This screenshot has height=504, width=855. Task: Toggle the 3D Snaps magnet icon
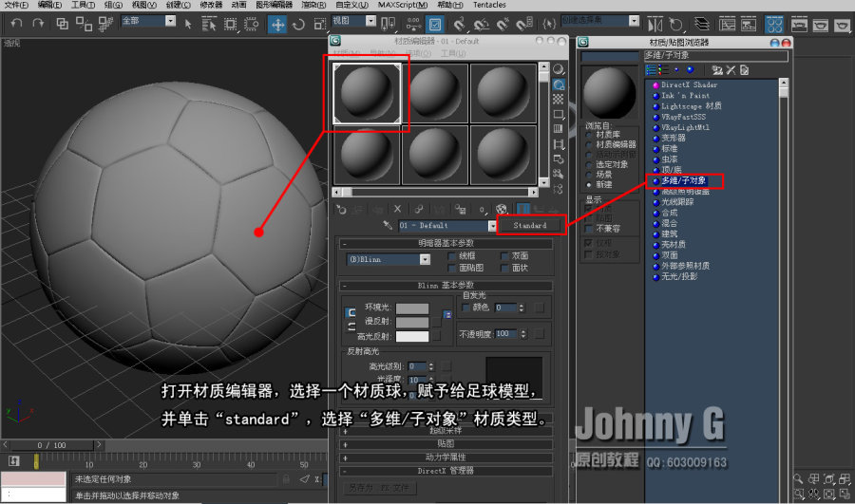pyautogui.click(x=459, y=25)
